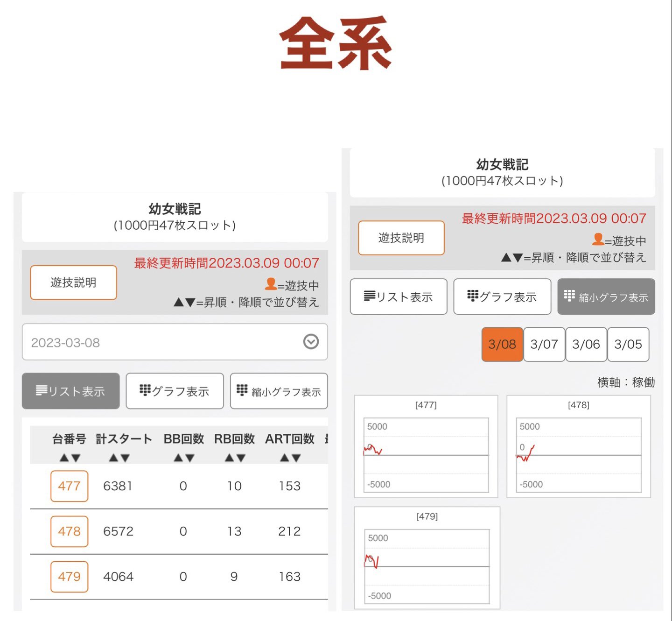Click 遊技説明 button in left panel
The image size is (672, 621).
click(x=73, y=282)
